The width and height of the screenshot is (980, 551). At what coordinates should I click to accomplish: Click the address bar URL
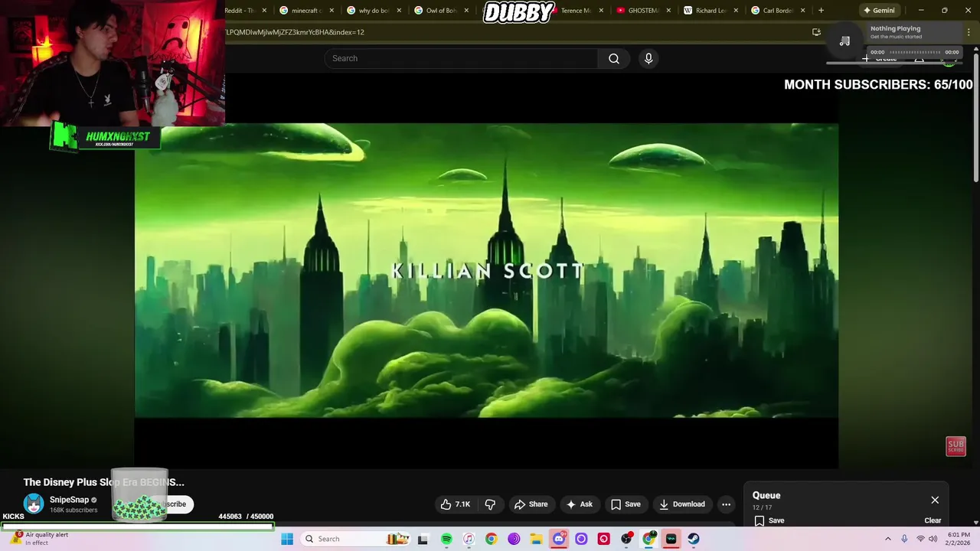(x=295, y=32)
